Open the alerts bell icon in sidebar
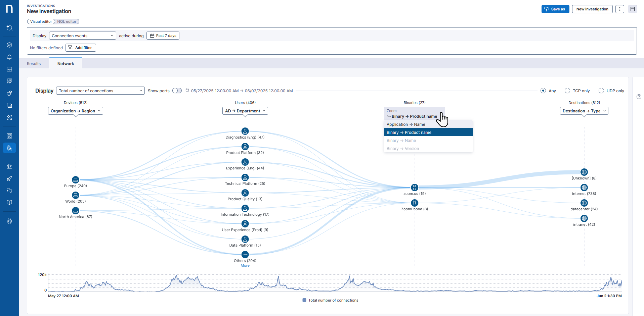The width and height of the screenshot is (644, 316). [9, 57]
